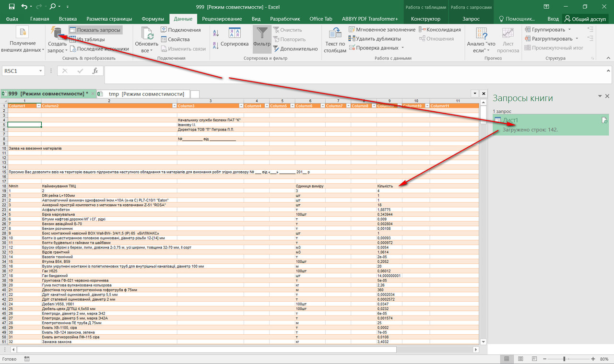Click the 80% zoom level

604,359
